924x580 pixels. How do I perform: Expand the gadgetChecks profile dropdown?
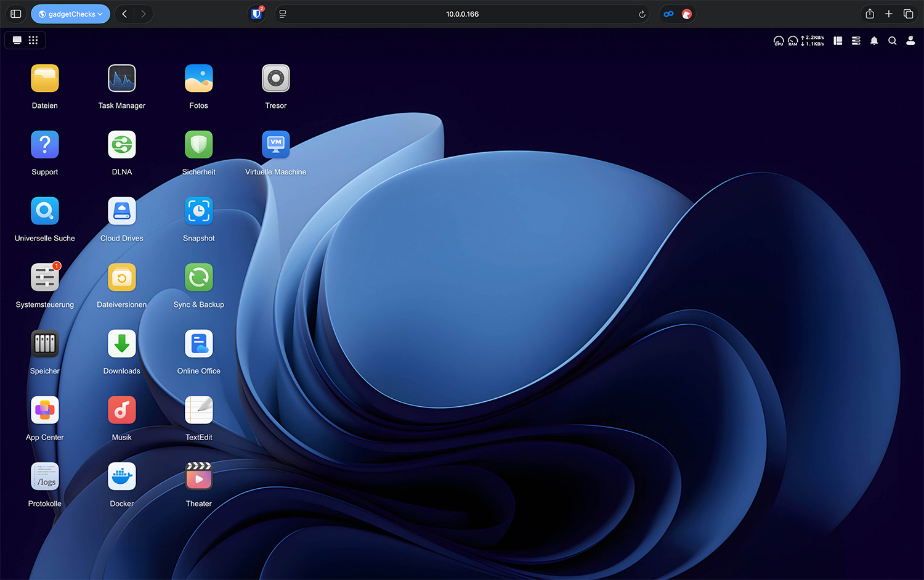pos(70,14)
